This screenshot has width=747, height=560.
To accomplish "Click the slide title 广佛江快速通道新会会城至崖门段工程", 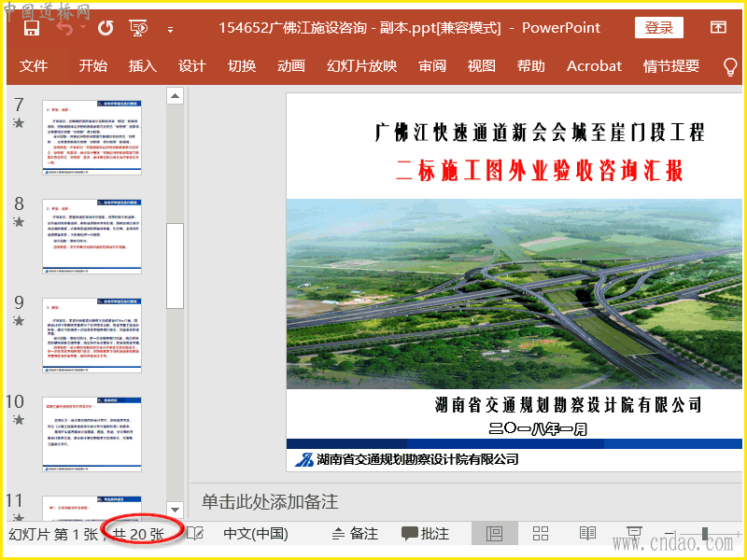I will [x=540, y=132].
